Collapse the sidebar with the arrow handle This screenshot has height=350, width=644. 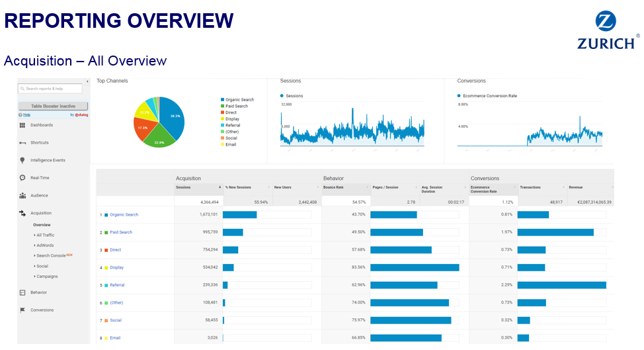coord(88,81)
